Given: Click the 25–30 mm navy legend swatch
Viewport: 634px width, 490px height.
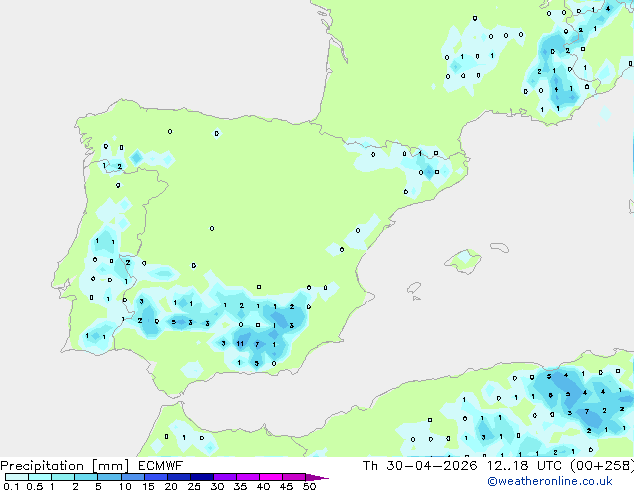Looking at the screenshot, I should point(201,477).
